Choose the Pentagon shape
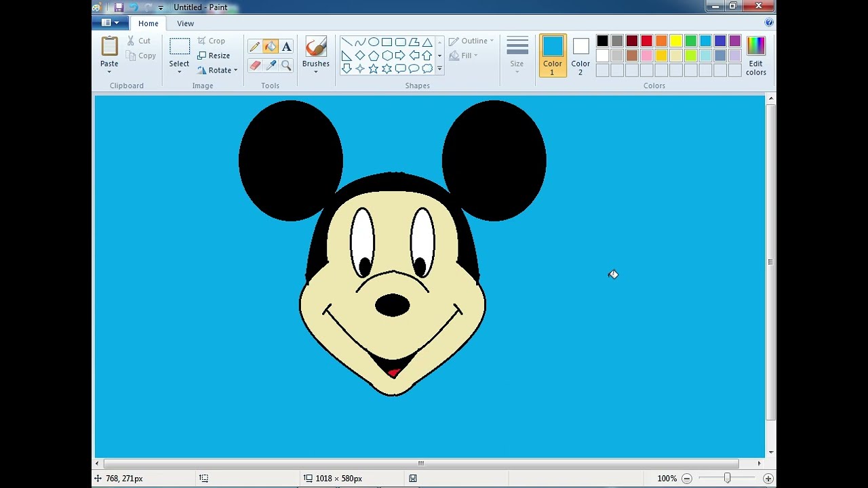 click(x=373, y=56)
